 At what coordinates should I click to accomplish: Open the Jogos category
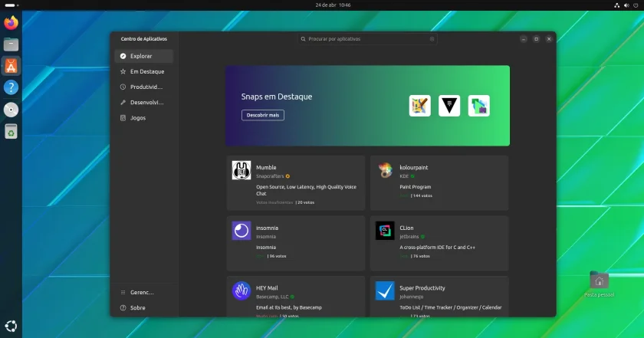coord(144,118)
